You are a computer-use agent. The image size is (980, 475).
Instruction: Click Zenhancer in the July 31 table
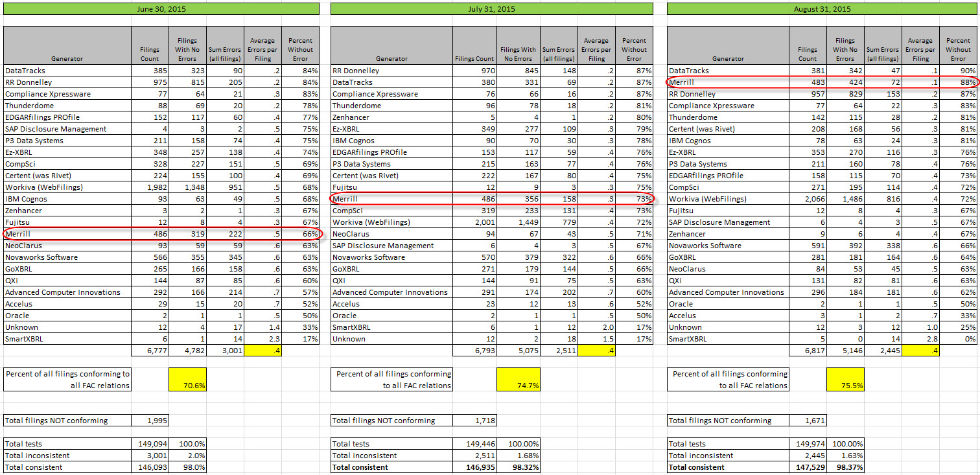[352, 117]
